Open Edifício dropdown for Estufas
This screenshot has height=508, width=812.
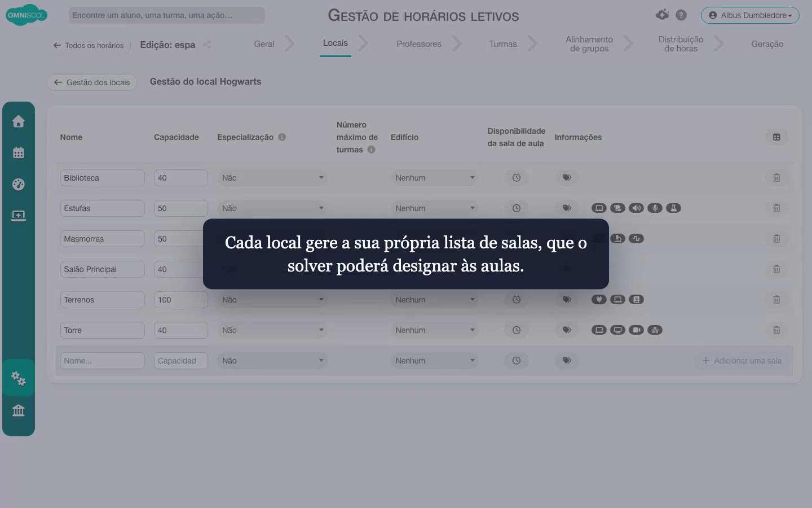[435, 208]
